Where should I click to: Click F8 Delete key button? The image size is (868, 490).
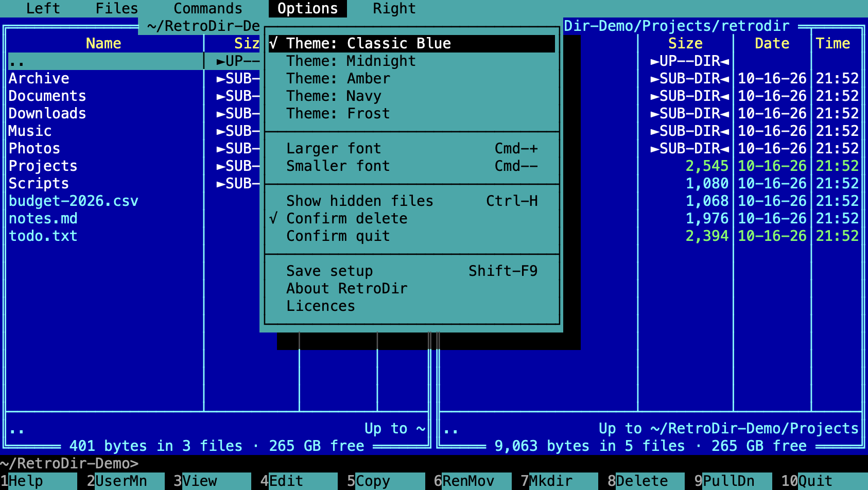click(x=646, y=481)
